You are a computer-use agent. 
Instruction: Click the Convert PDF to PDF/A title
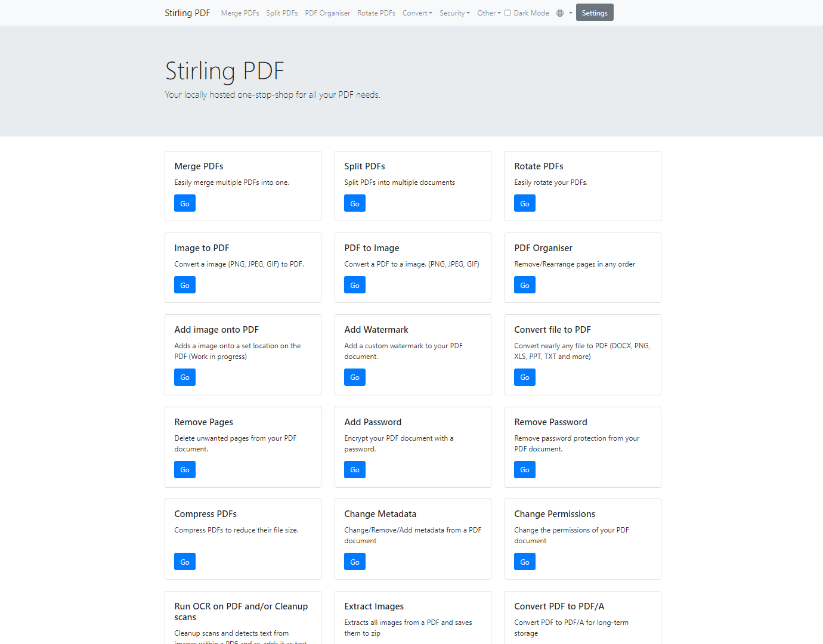coord(559,606)
